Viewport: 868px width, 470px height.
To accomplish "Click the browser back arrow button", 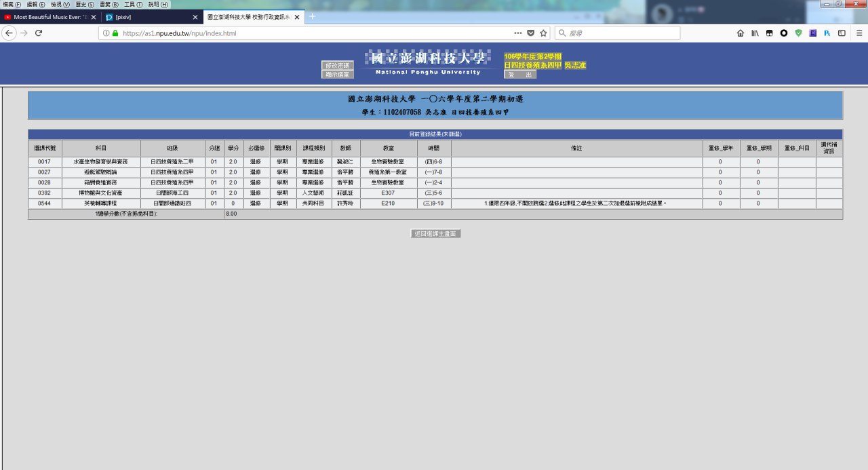I will [x=9, y=33].
